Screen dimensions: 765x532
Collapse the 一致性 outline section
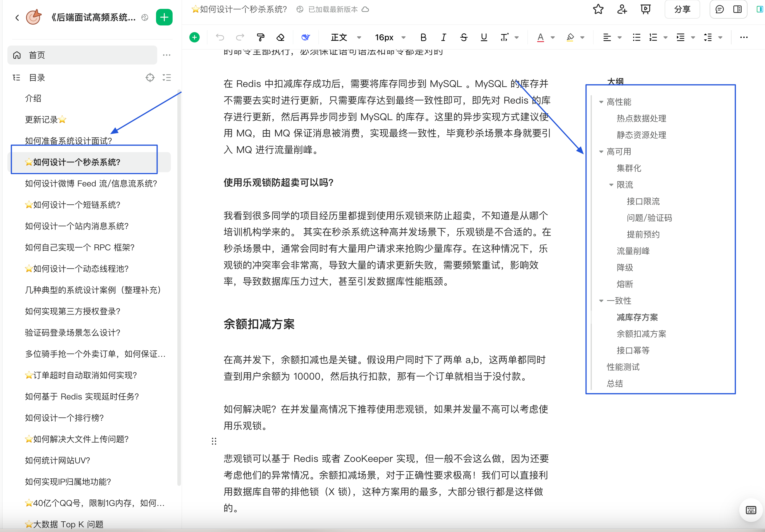pos(601,301)
